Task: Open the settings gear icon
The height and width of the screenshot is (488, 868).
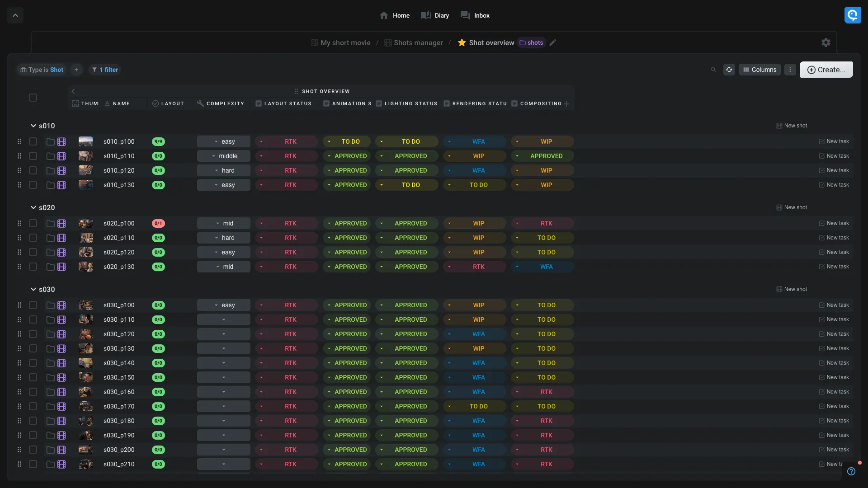Action: point(826,42)
